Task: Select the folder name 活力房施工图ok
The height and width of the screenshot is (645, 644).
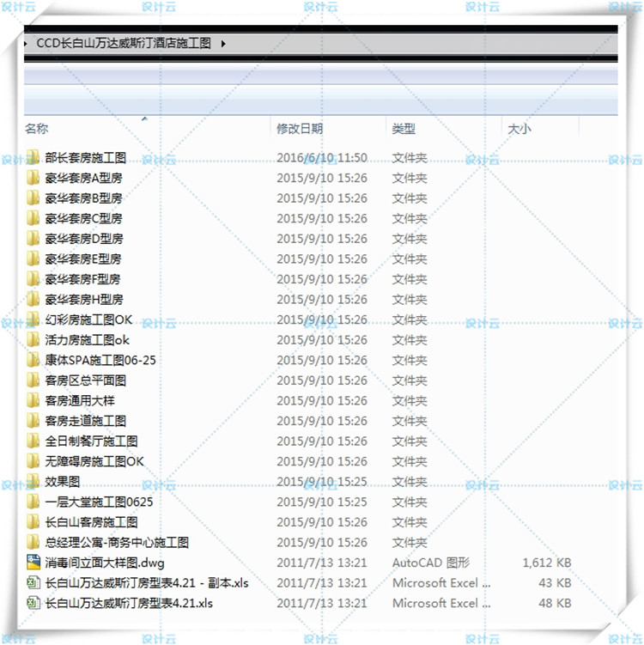Action: [x=87, y=340]
